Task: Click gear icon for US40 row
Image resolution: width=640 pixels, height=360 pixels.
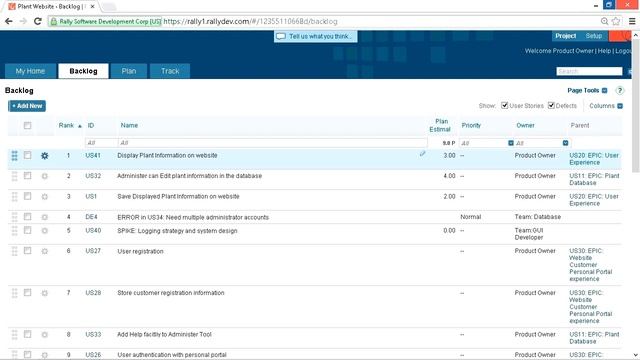Action: 44,231
